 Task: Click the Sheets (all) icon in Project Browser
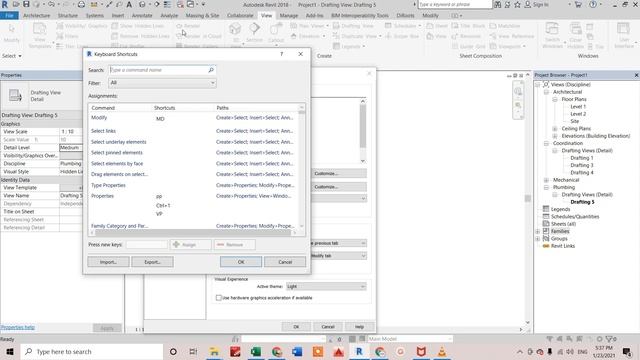coord(546,224)
